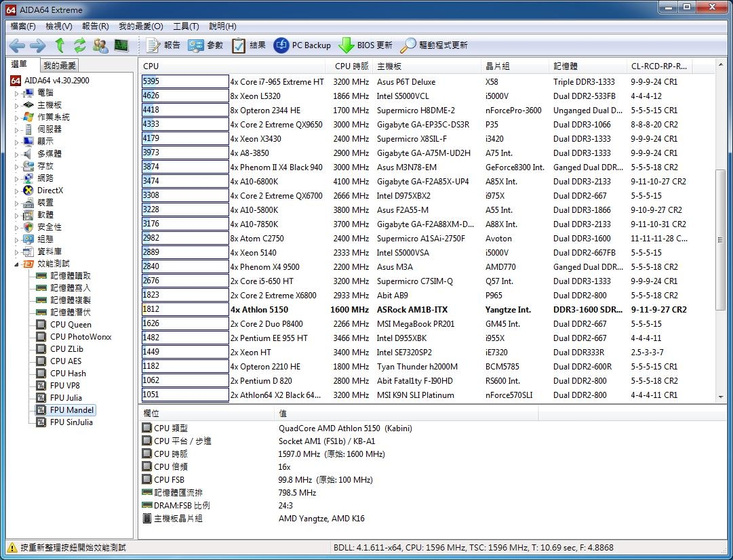Viewport: 733px width, 560px height.
Task: Go up one level with the green arrow
Action: coord(60,45)
